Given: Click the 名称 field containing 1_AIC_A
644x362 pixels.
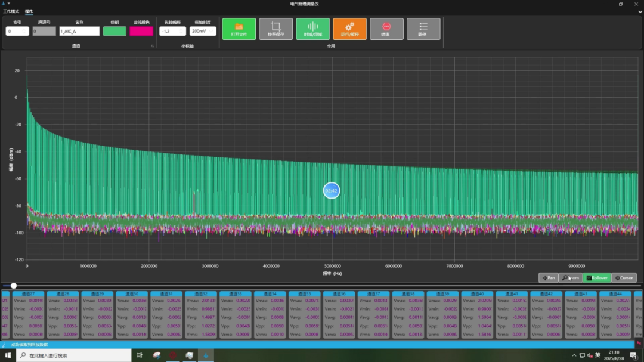Looking at the screenshot, I should (79, 32).
